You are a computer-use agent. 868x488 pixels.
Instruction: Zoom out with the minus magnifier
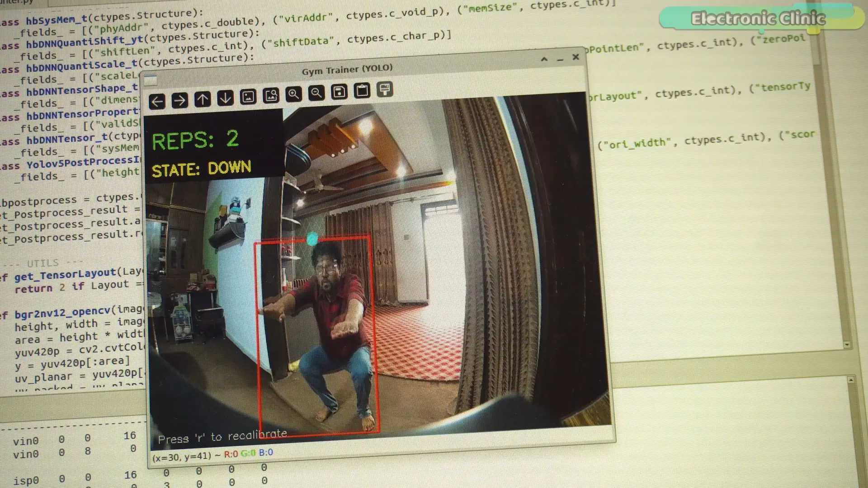click(x=316, y=93)
